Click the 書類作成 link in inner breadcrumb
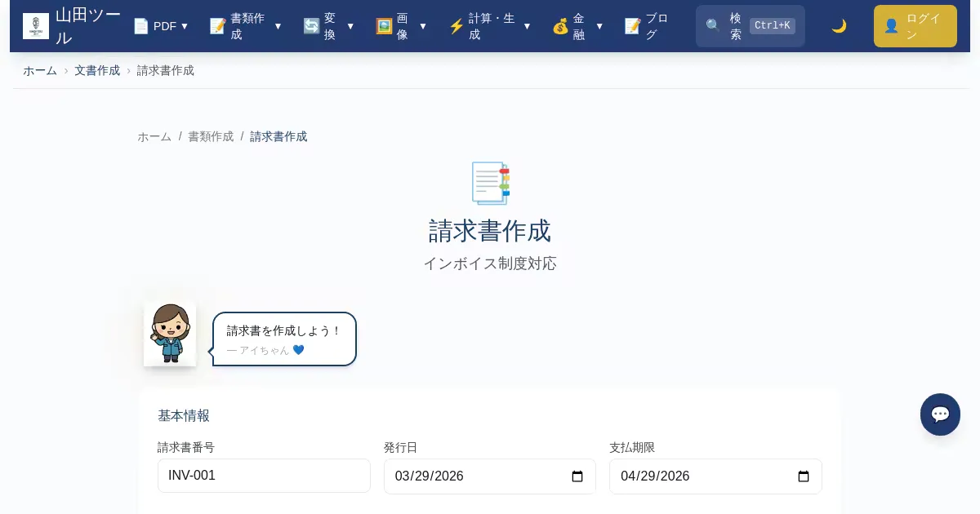 point(211,136)
